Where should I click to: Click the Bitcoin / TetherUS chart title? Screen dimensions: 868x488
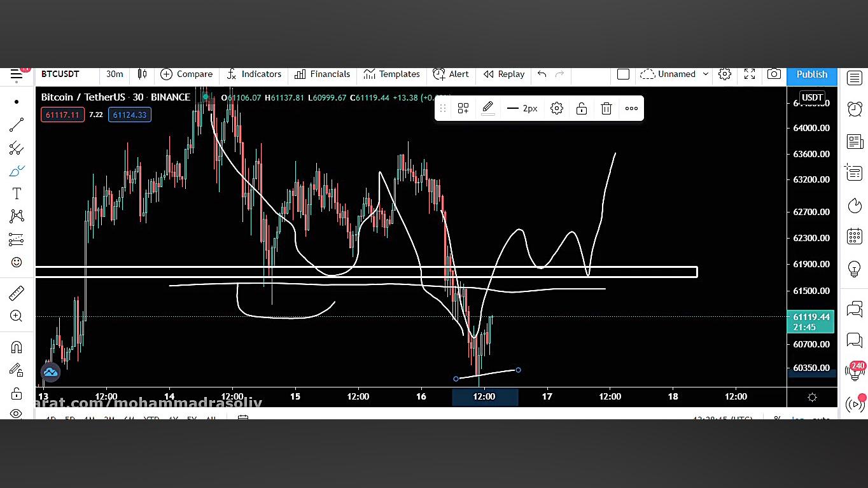point(116,97)
